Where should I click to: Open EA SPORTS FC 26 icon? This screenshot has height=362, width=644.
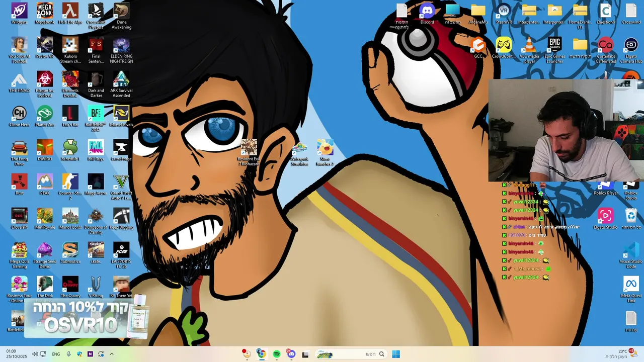click(121, 255)
